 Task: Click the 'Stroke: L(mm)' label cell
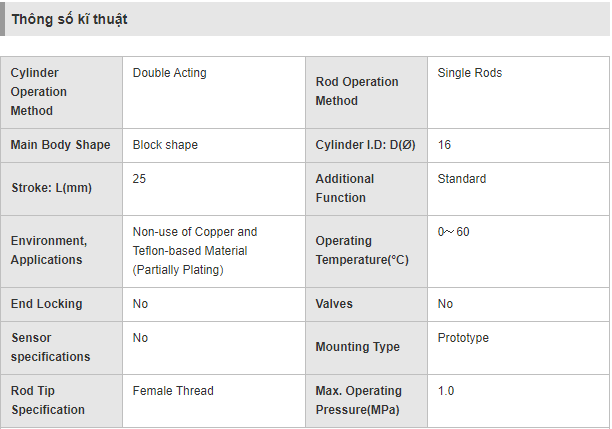[x=52, y=188]
